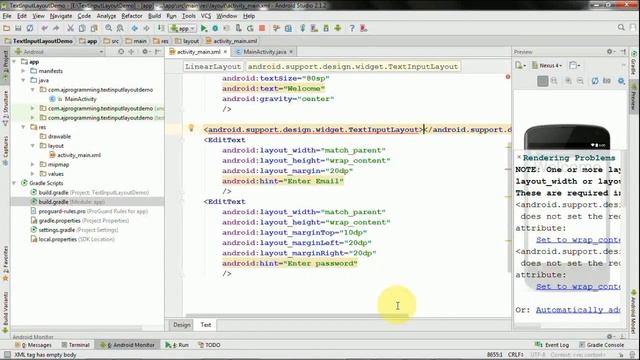
Task: Click LinearLayout breadcrumb in editor
Action: (213, 67)
